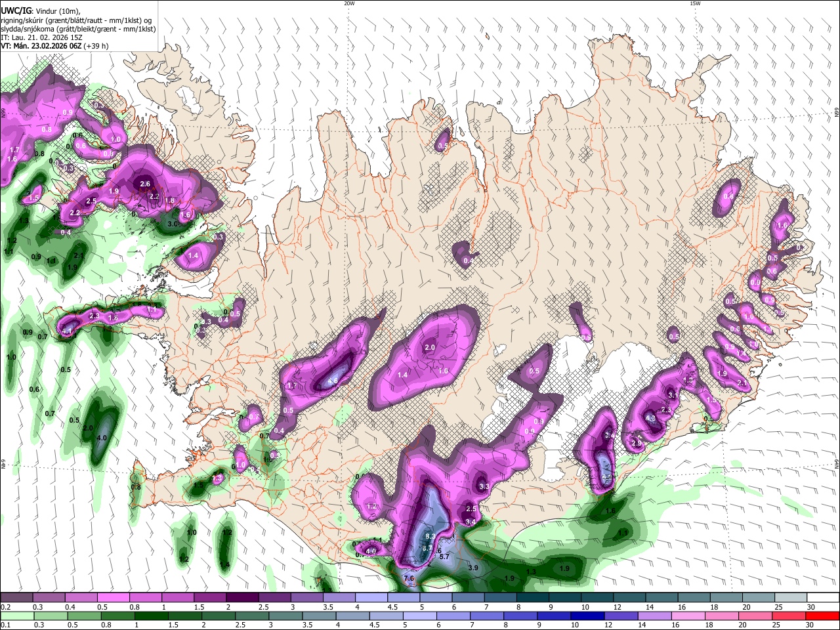The image size is (840, 630).
Task: Click the "2.6" value in the Westfjords
Action: [x=146, y=184]
